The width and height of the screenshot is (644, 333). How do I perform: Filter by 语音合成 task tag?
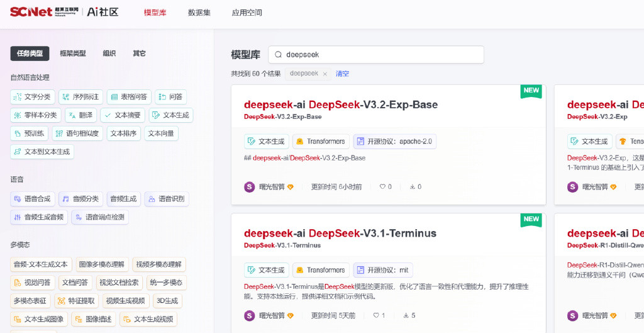pos(33,199)
